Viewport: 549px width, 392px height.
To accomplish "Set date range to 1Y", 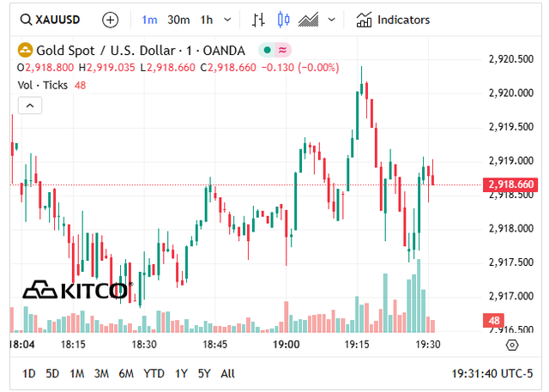I will (181, 374).
